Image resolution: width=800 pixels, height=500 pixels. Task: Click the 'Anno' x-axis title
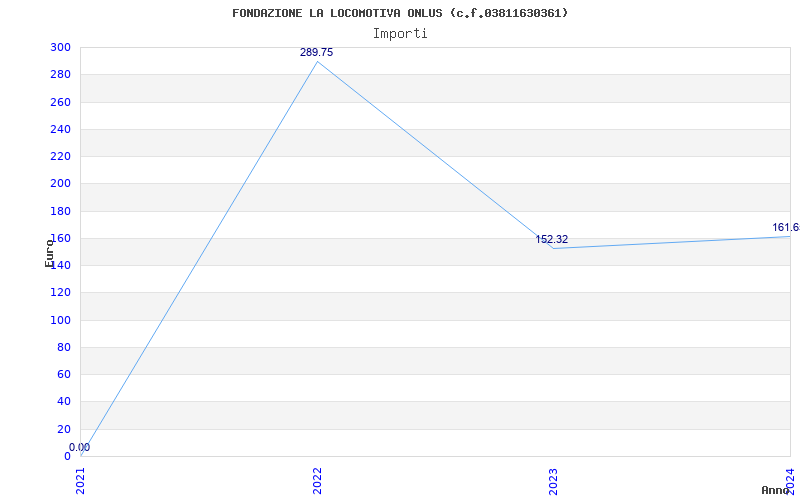[x=775, y=490]
